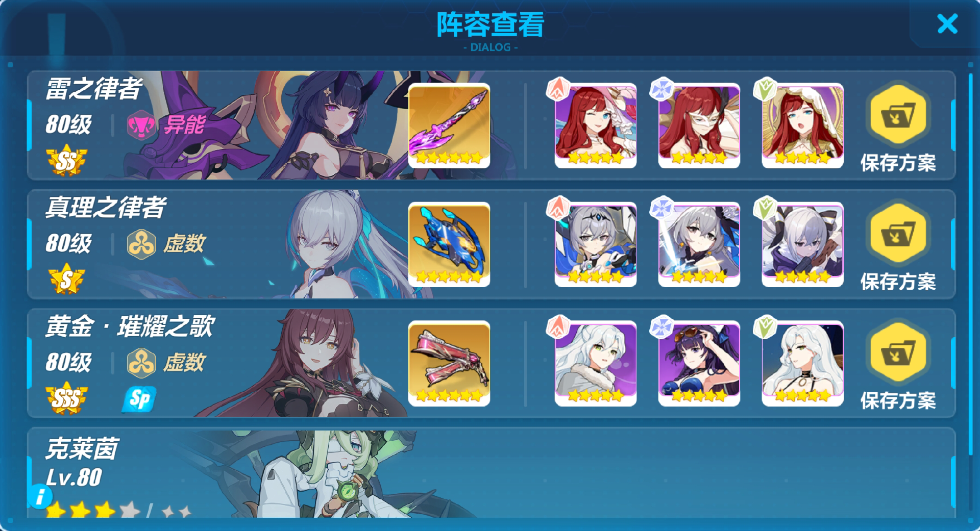Open bottom stigmata of redhead with veil

(802, 125)
